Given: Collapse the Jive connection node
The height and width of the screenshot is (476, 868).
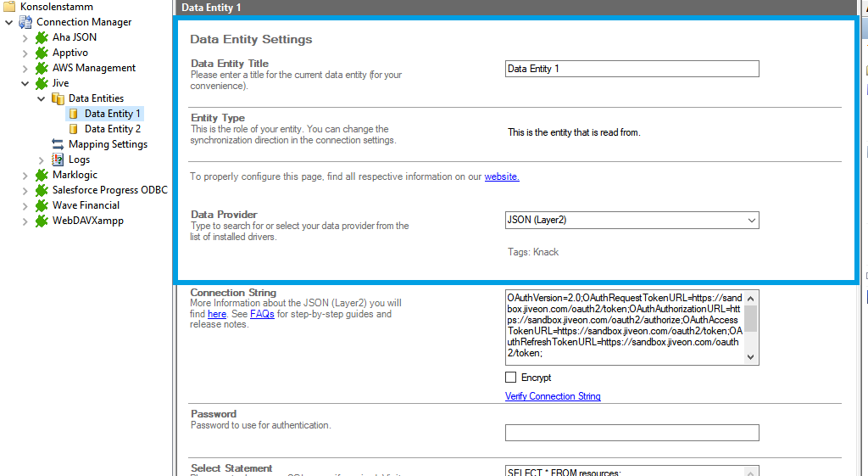Looking at the screenshot, I should [x=25, y=83].
